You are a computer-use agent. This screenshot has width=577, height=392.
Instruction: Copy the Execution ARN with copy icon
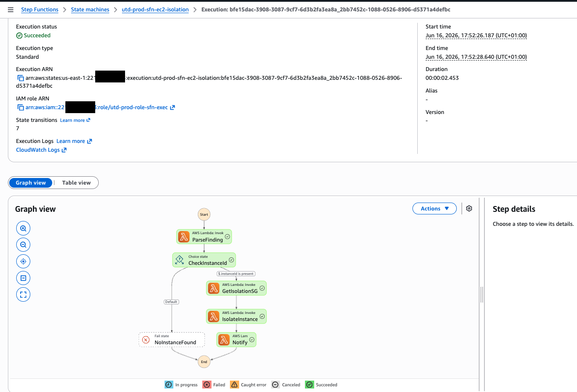20,78
